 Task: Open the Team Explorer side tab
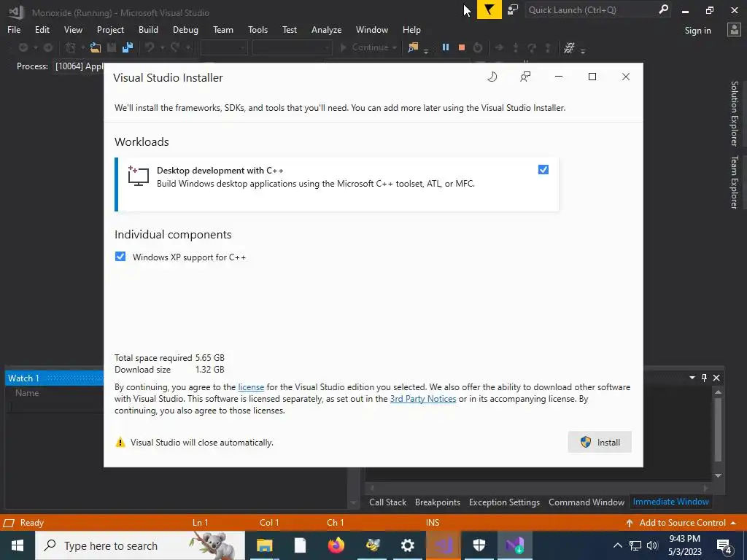(x=735, y=182)
